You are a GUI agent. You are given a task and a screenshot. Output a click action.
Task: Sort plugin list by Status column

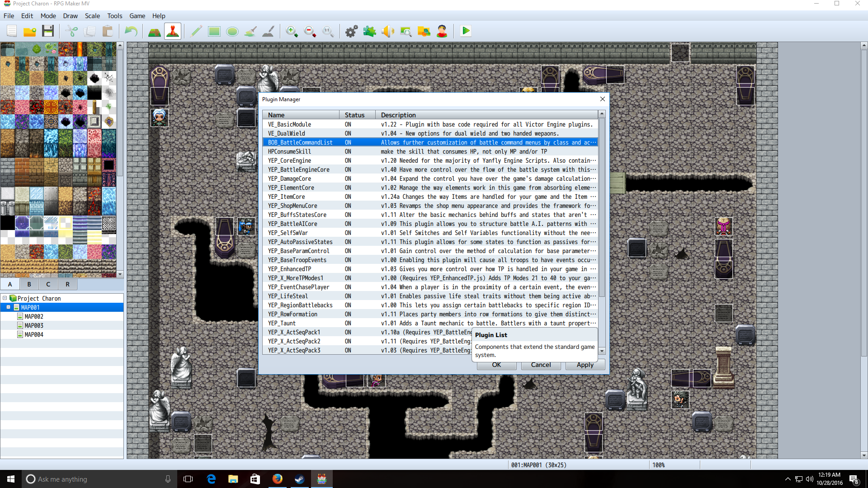tap(358, 115)
